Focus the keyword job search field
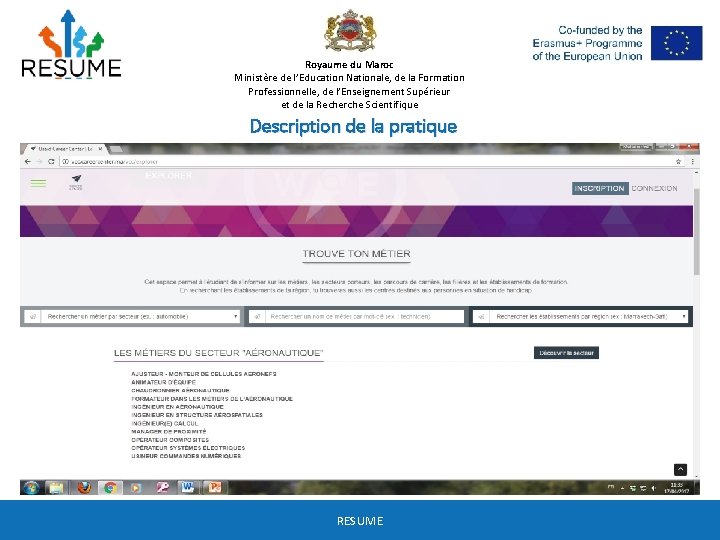The height and width of the screenshot is (540, 720). coord(365,316)
